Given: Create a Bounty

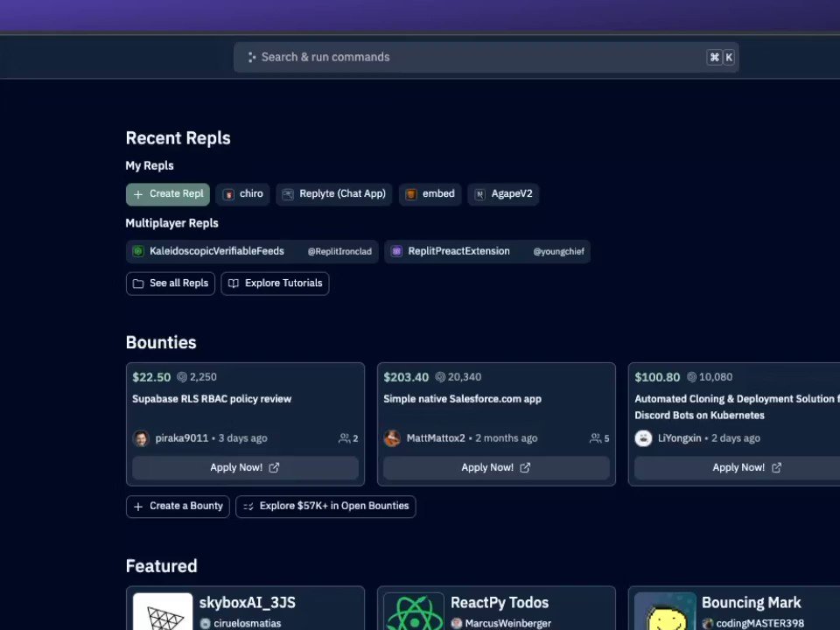Looking at the screenshot, I should point(178,507).
